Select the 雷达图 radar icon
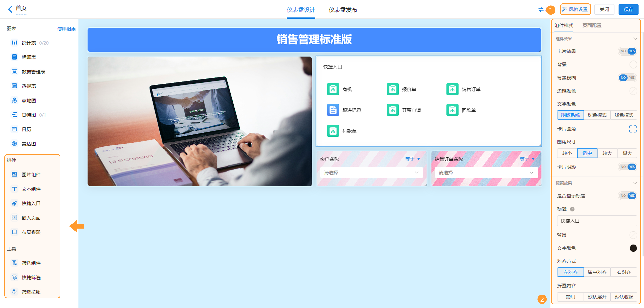 [x=14, y=143]
